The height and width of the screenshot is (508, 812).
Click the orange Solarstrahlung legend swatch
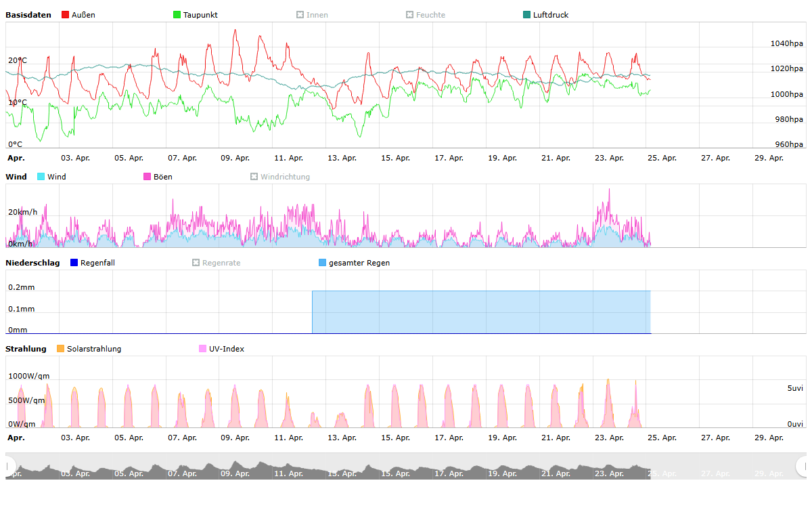click(61, 349)
